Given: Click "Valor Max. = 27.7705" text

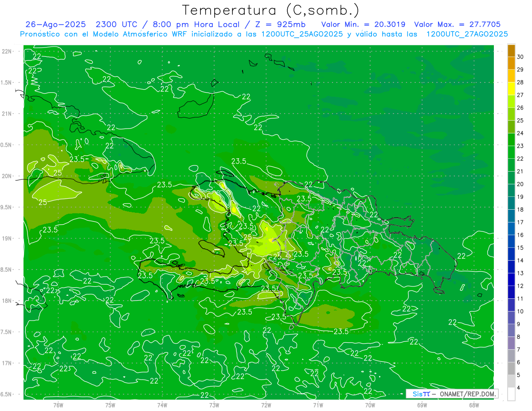Looking at the screenshot, I should pos(458,24).
